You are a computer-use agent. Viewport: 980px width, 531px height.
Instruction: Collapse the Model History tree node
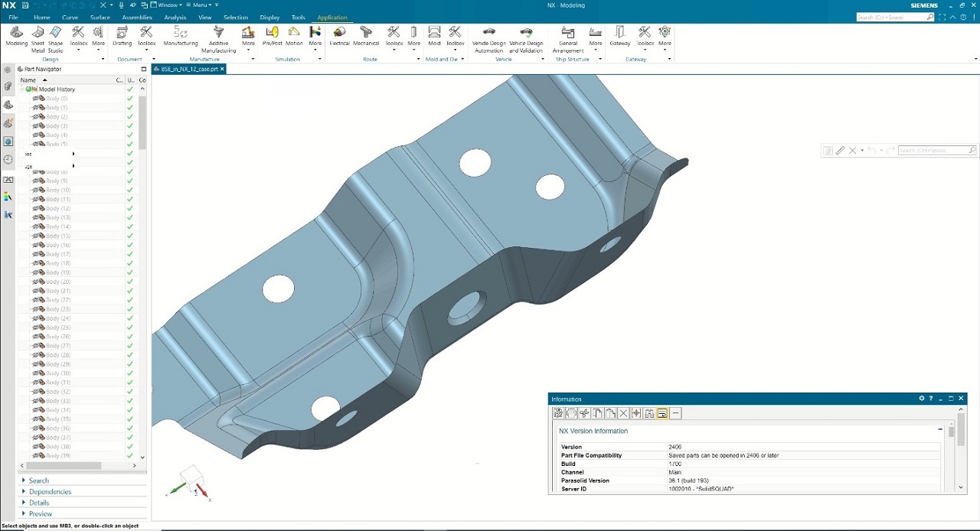pyautogui.click(x=22, y=90)
